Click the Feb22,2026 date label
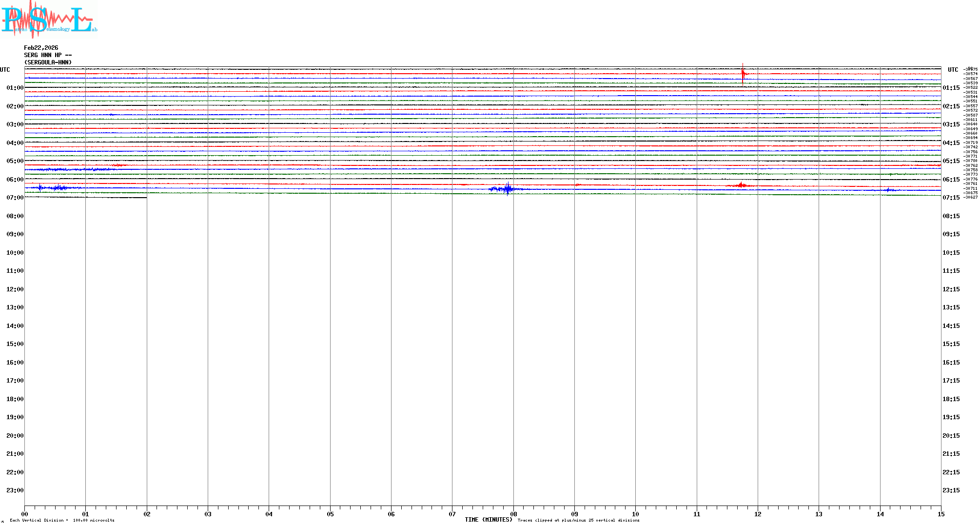Image resolution: width=980 pixels, height=527 pixels. pos(41,48)
